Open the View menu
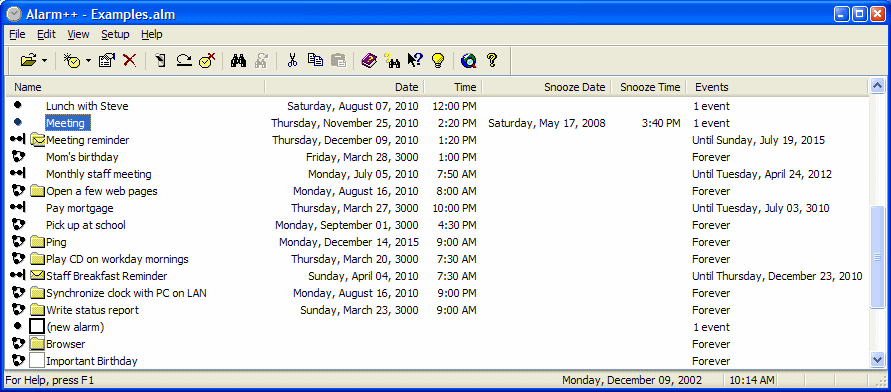 [x=78, y=34]
